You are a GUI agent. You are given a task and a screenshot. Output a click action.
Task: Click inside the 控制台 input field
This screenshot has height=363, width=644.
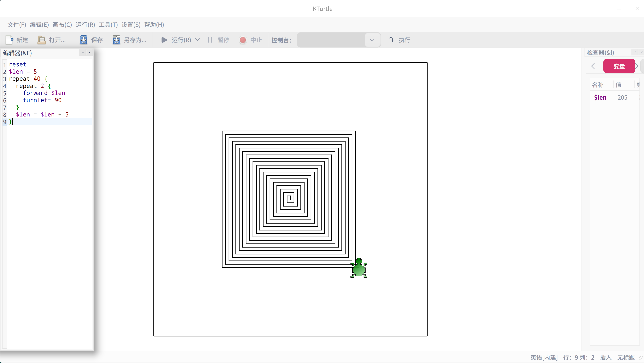point(331,40)
